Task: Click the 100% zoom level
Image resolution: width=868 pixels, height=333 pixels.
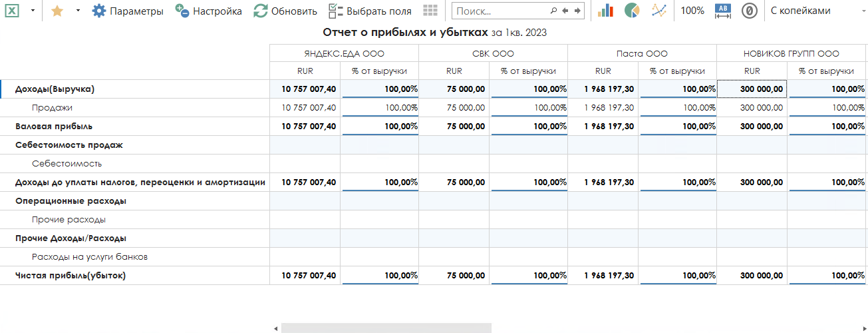Action: click(x=692, y=11)
